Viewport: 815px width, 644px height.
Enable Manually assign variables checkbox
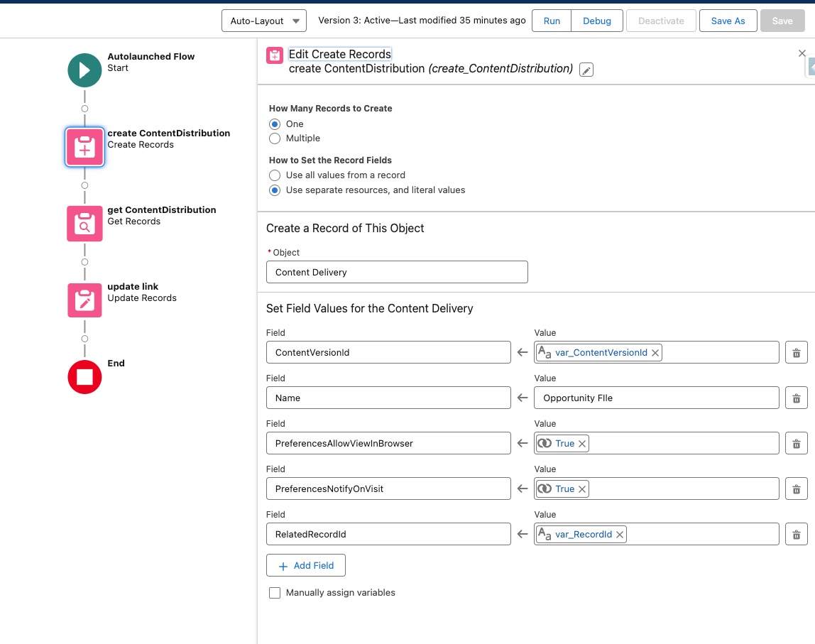[x=275, y=593]
